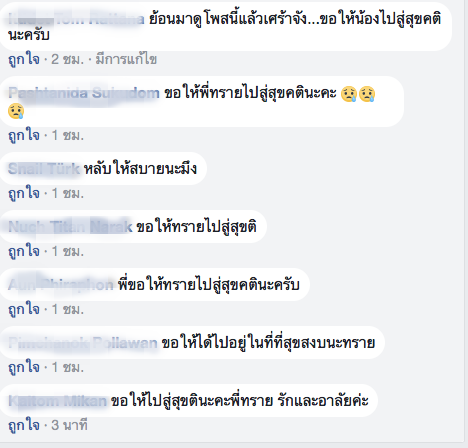Click the first crying emoji after สู่สุขคตินะคะ

tap(349, 94)
